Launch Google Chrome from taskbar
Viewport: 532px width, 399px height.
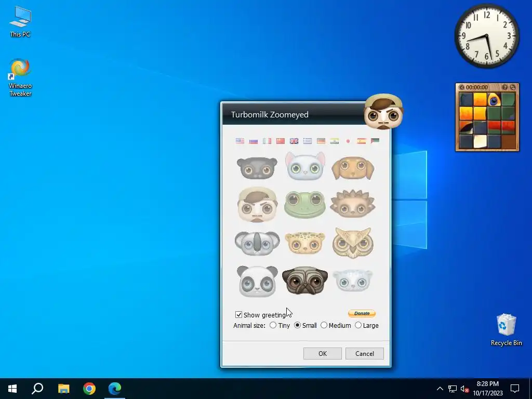pos(89,389)
